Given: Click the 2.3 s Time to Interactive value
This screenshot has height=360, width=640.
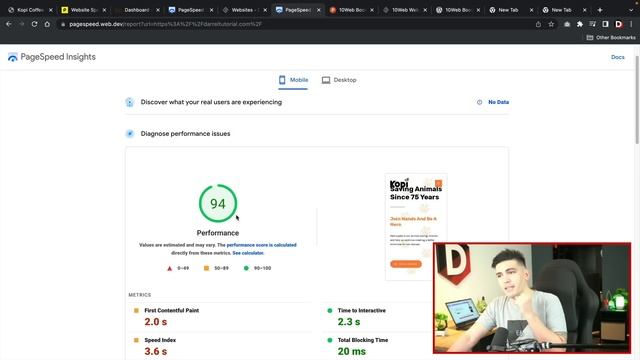Looking at the screenshot, I should point(349,322).
